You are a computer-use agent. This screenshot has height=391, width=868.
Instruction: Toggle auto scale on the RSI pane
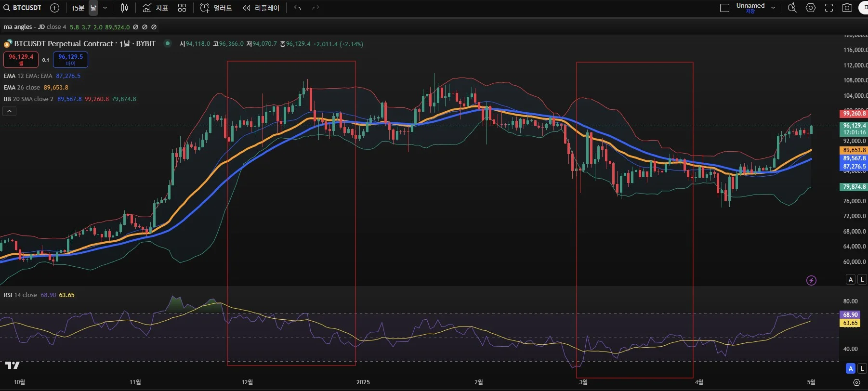(x=851, y=368)
